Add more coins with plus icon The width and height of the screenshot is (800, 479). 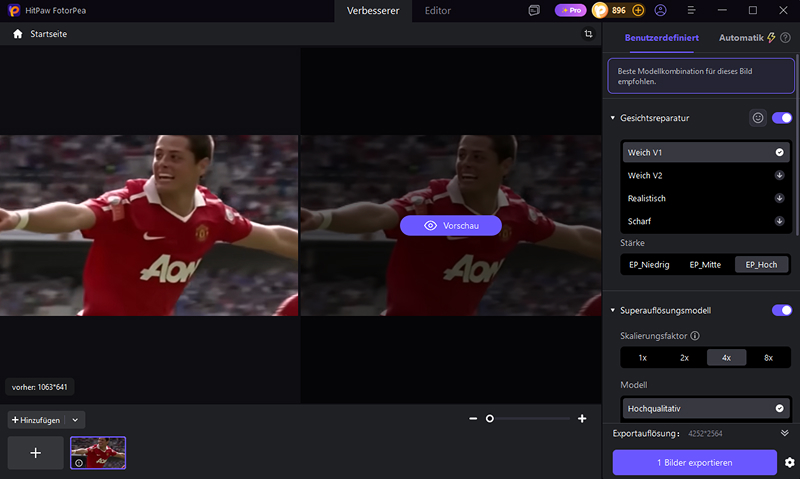point(638,10)
